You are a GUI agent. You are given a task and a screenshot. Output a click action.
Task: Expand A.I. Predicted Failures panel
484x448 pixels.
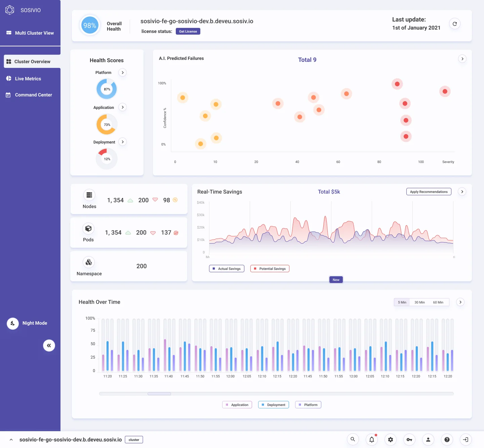click(x=462, y=59)
